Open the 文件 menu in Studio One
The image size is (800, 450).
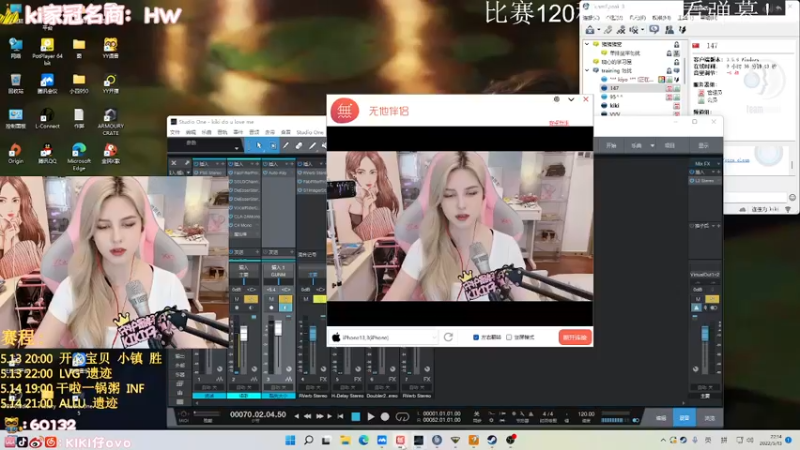click(175, 132)
